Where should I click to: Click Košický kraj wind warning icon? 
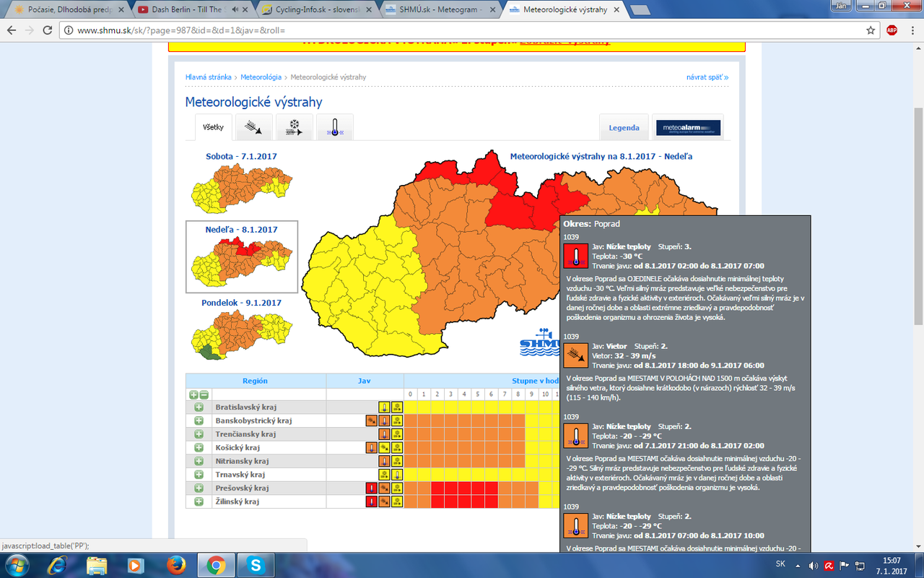[384, 448]
